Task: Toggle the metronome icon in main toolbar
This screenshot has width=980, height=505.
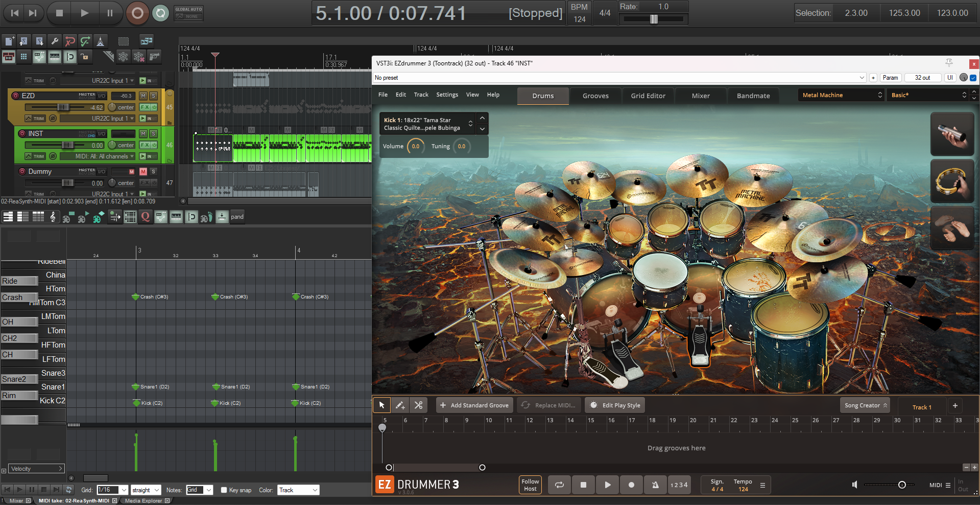Action: pyautogui.click(x=101, y=41)
